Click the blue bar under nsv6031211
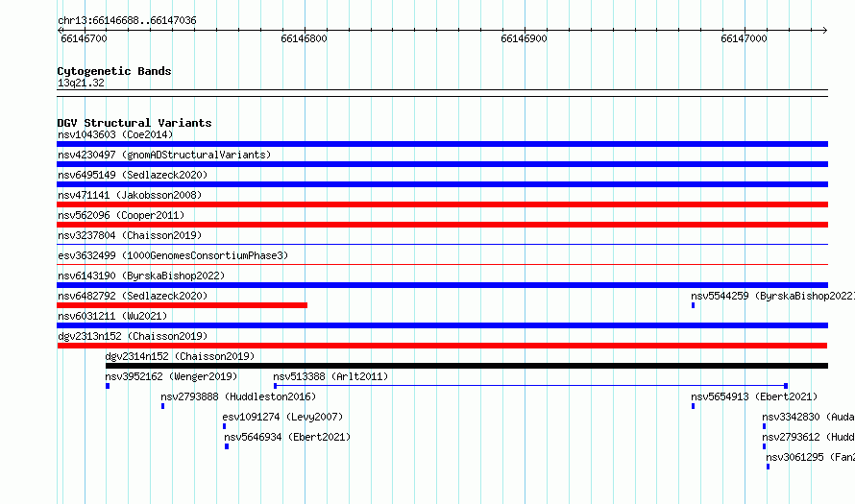The width and height of the screenshot is (855, 504). 442,325
